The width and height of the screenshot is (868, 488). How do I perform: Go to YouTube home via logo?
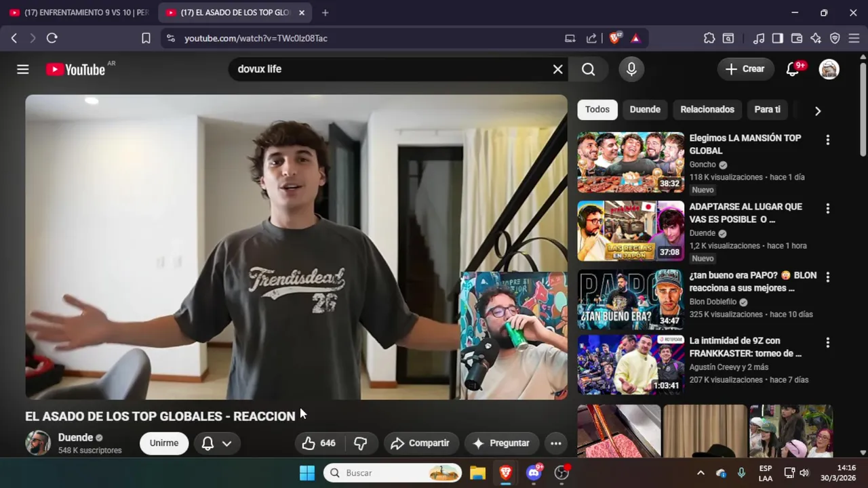tap(76, 69)
